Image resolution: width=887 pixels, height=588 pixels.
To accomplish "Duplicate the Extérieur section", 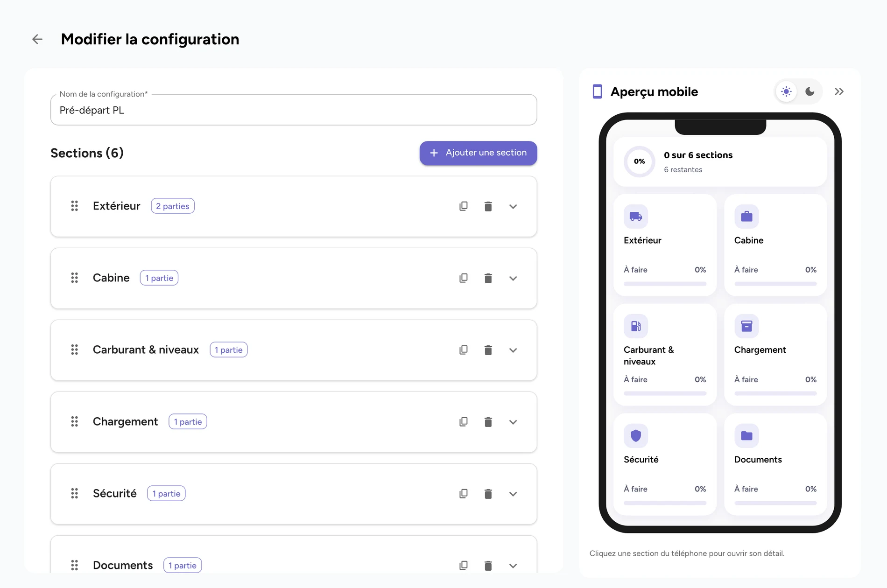I will point(464,206).
